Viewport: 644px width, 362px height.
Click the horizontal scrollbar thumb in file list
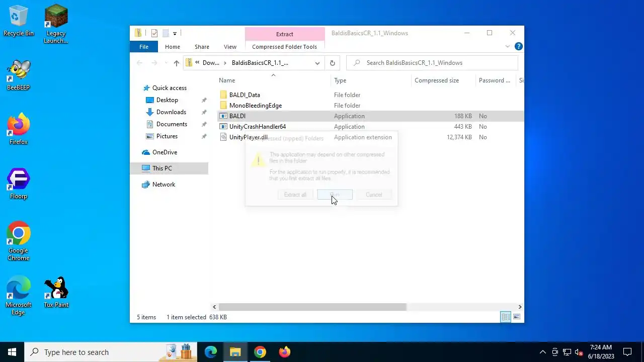312,307
